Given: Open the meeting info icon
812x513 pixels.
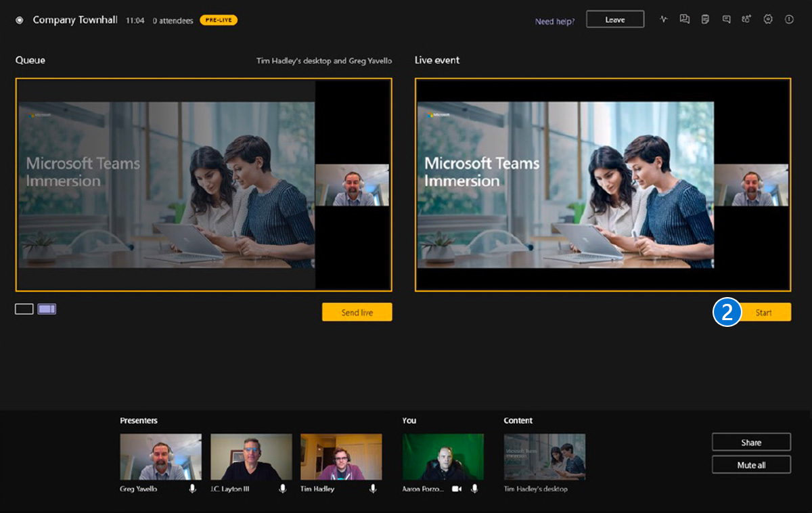Looking at the screenshot, I should pos(789,20).
